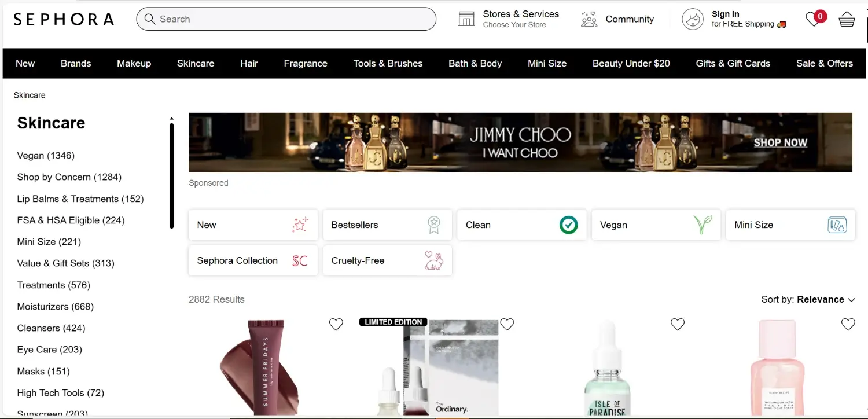The height and width of the screenshot is (419, 868).
Task: Love the pink Glow Recipe toner heart
Action: coord(848,325)
